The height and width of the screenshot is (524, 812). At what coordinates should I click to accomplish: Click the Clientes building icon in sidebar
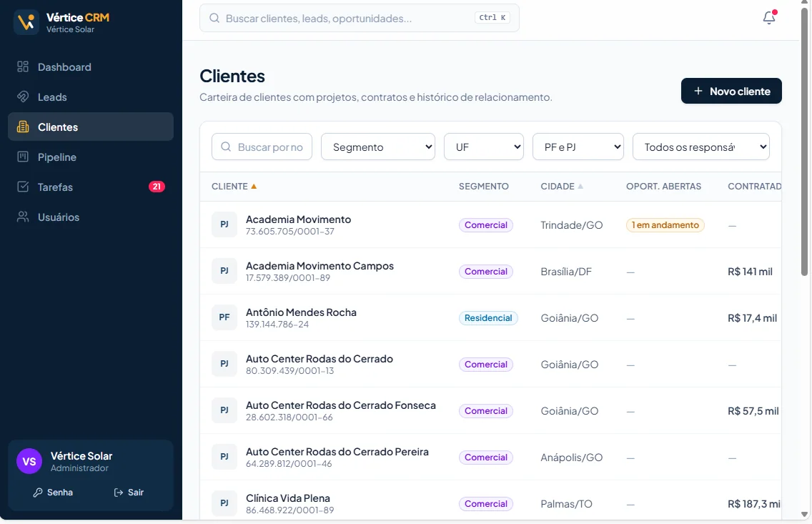[x=23, y=127]
